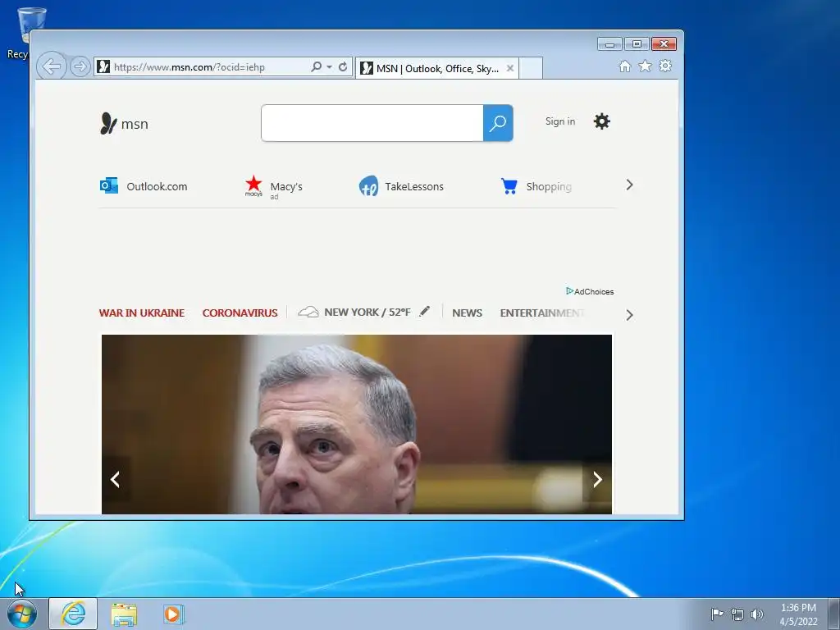The image size is (840, 630).
Task: Refresh the page with reload icon
Action: click(343, 66)
